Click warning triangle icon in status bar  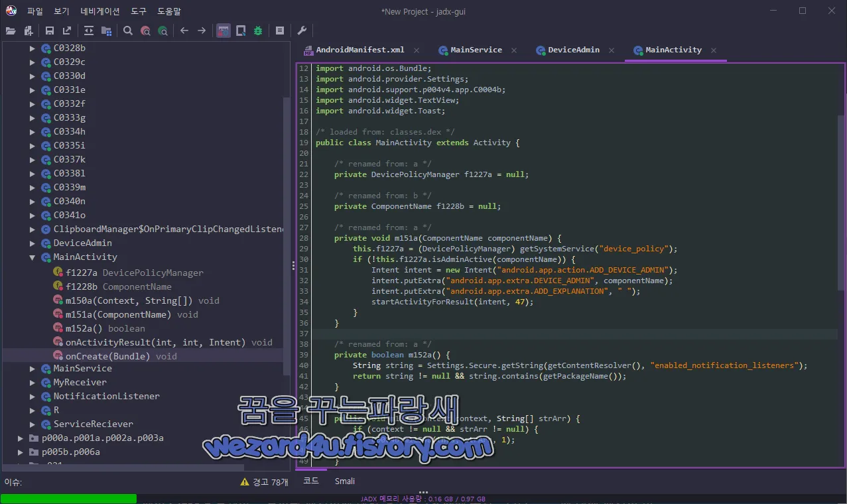tap(245, 482)
